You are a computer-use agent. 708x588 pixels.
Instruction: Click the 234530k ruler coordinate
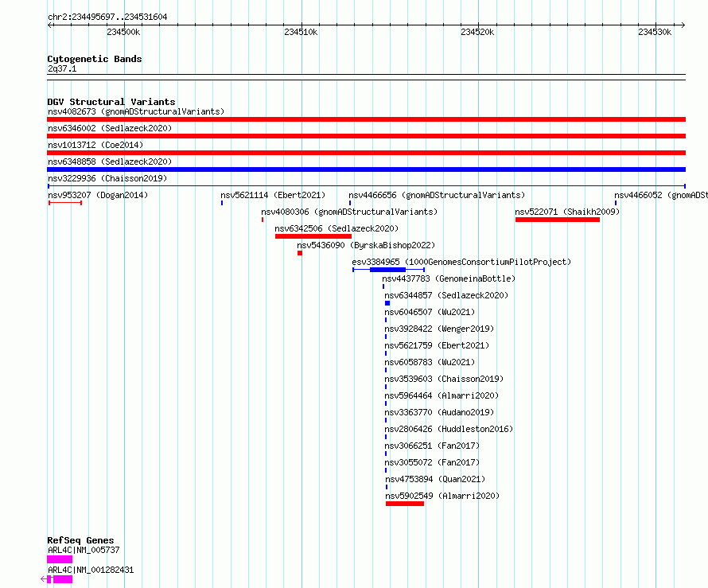coord(655,32)
